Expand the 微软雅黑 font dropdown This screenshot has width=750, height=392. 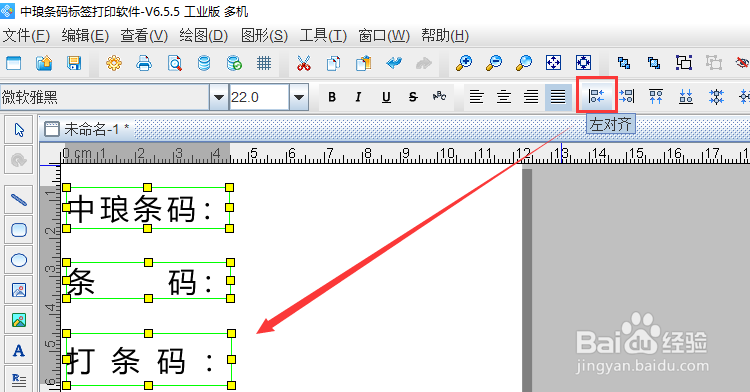pos(219,97)
